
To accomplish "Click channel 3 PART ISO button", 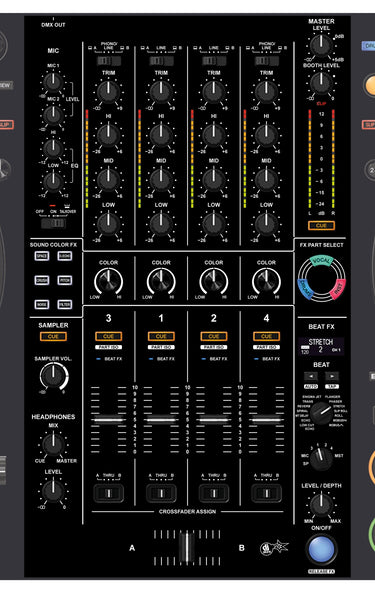I will tap(108, 347).
